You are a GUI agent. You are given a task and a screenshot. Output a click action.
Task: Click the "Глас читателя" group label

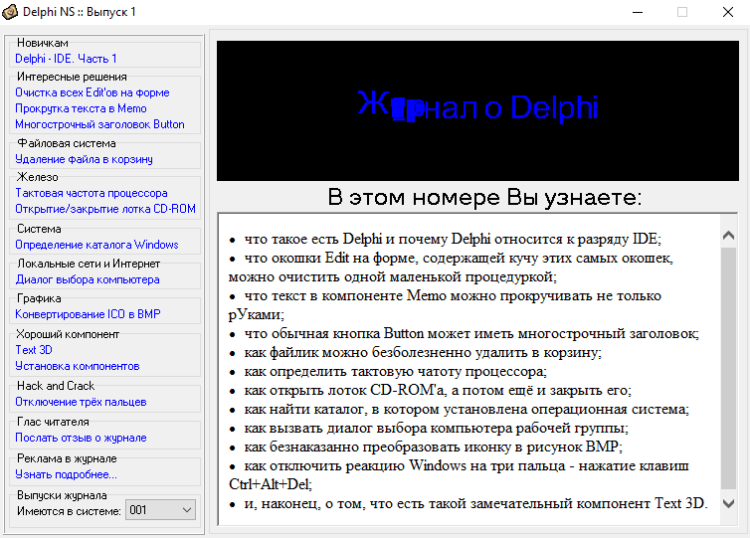[53, 422]
